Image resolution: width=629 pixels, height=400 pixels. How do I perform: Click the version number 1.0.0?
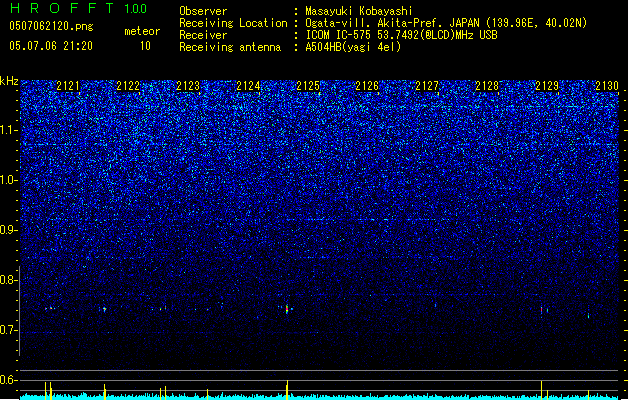tap(135, 9)
